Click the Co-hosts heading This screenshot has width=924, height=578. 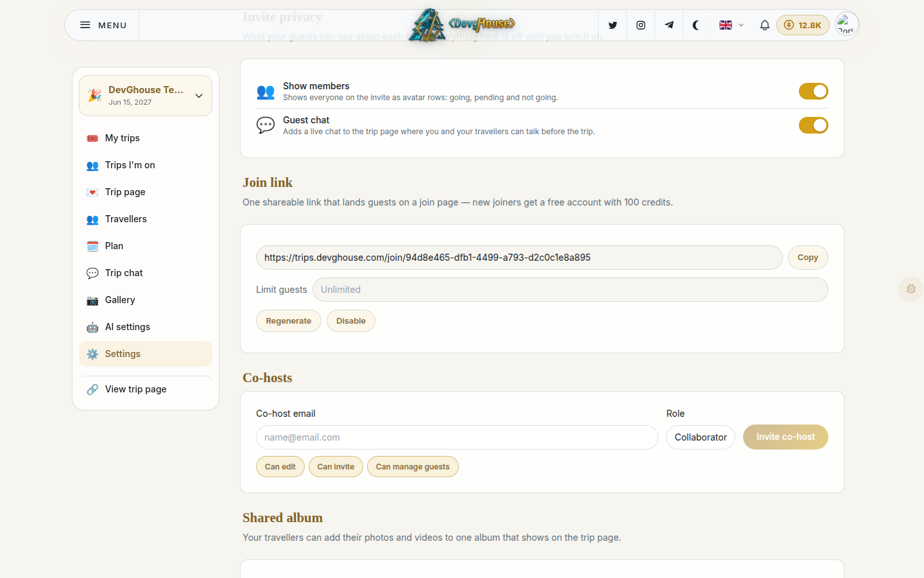point(268,378)
